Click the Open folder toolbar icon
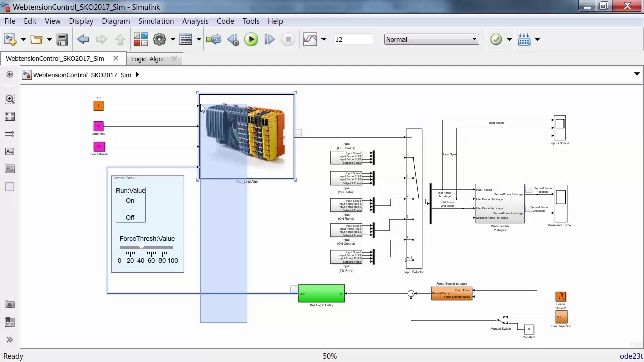The image size is (644, 362). (x=36, y=39)
